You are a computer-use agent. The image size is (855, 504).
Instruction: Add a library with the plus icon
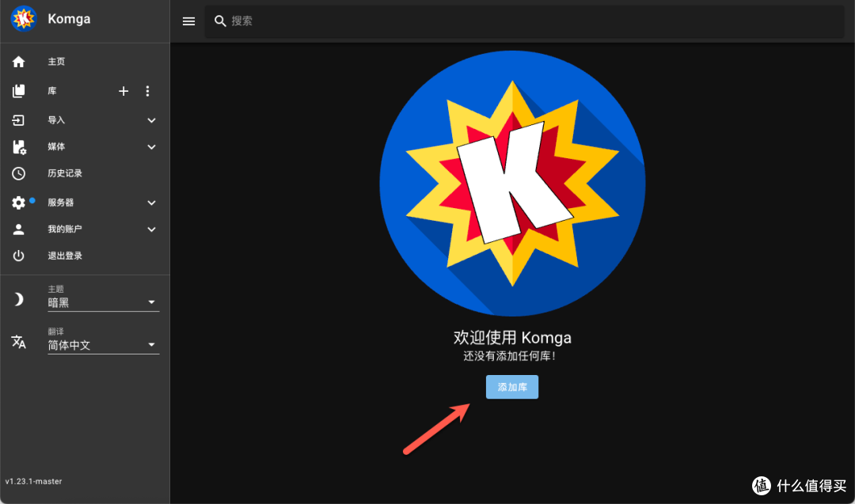123,91
